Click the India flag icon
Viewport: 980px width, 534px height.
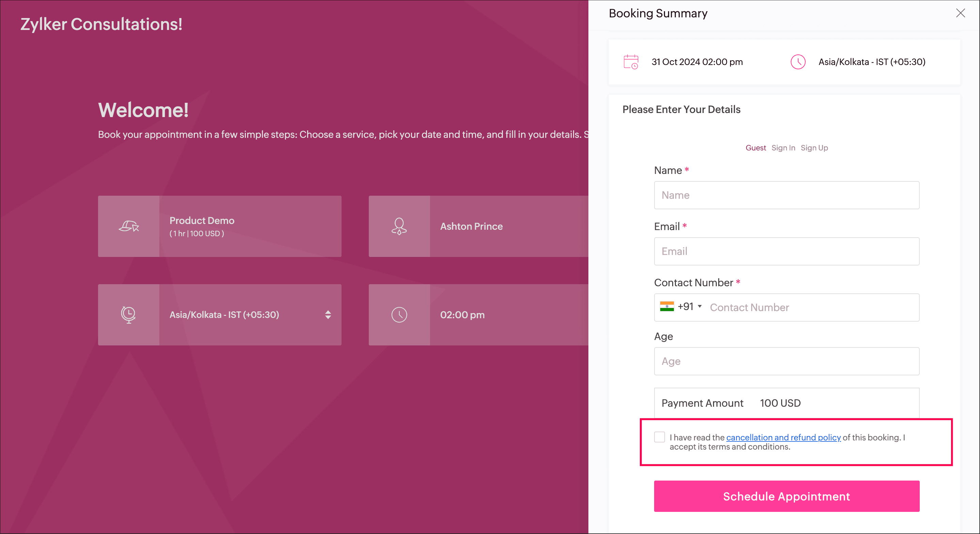click(x=667, y=307)
